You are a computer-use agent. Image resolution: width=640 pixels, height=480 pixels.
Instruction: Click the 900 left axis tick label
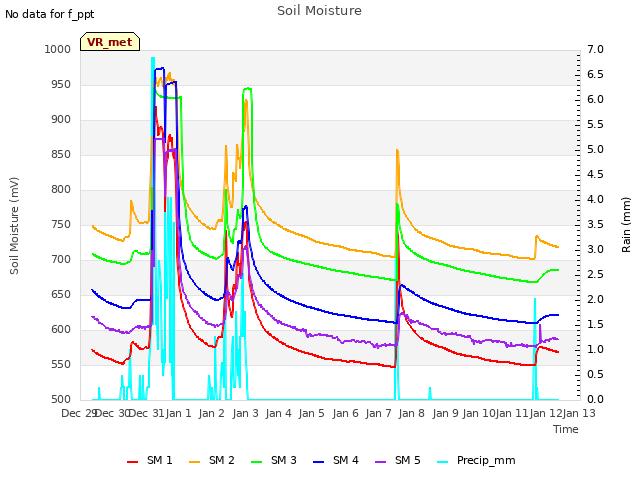click(x=61, y=120)
